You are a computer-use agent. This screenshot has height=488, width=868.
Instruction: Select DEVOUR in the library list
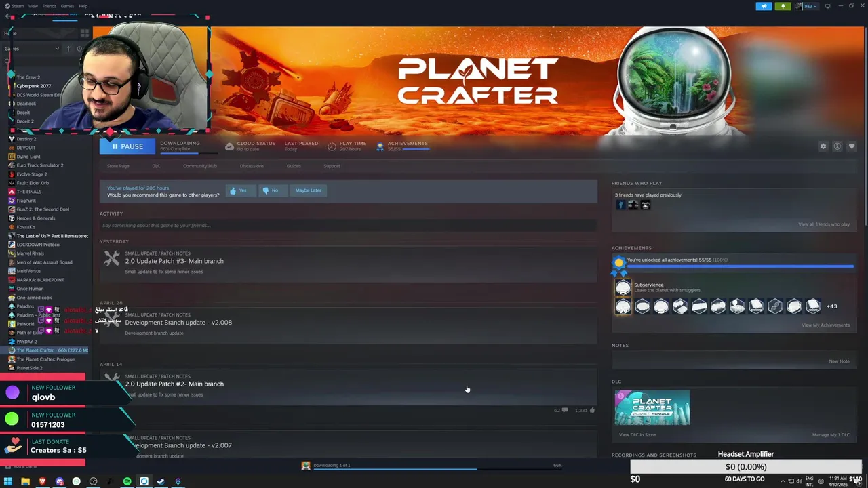(26, 148)
